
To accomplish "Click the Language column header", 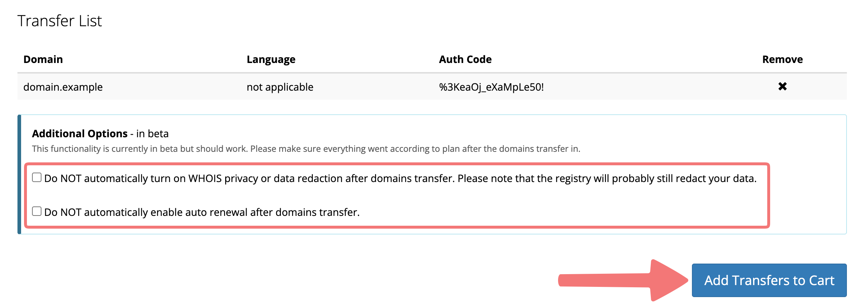I will [271, 59].
